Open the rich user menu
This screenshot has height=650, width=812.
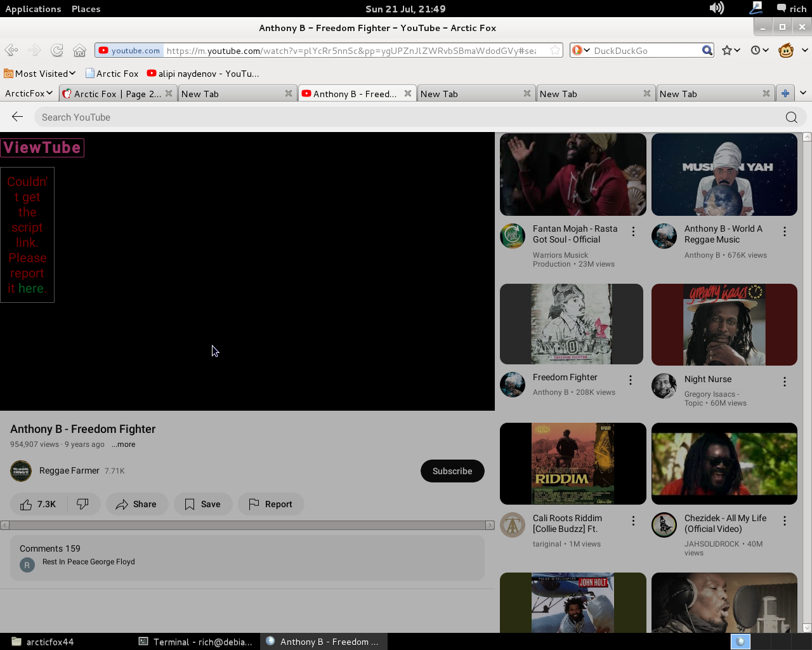(x=792, y=8)
